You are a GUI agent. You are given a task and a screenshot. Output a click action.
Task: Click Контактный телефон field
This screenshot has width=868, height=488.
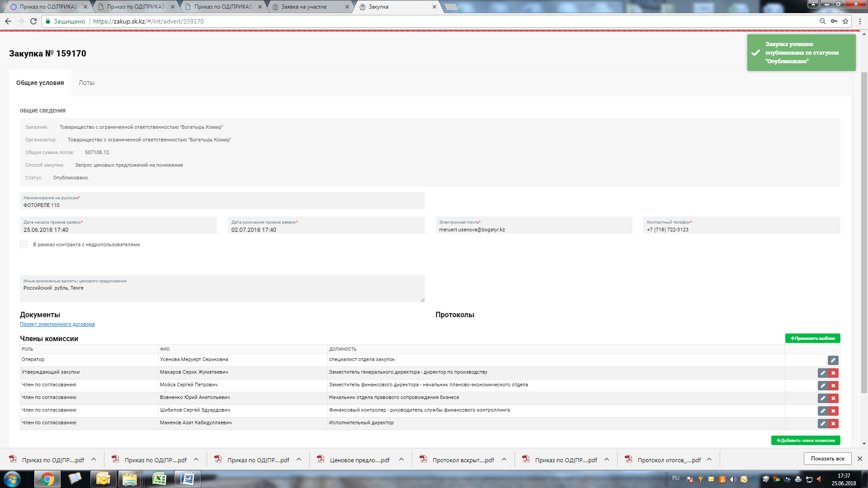tap(741, 225)
